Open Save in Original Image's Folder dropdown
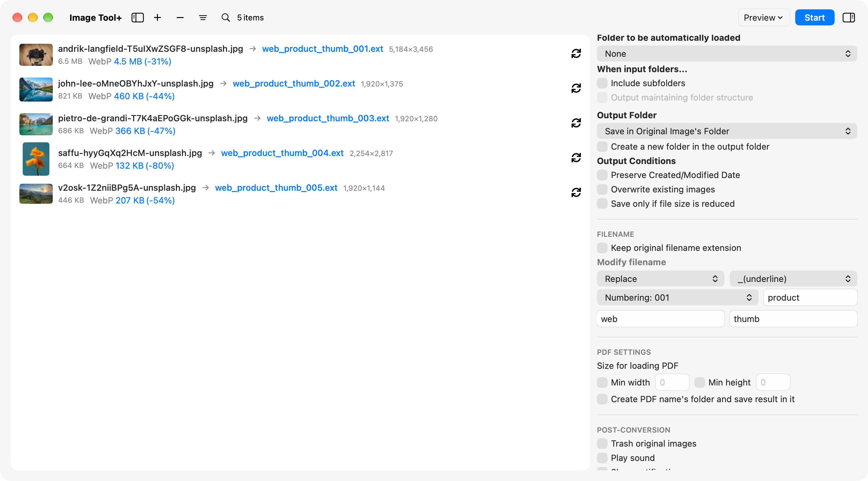 [727, 131]
